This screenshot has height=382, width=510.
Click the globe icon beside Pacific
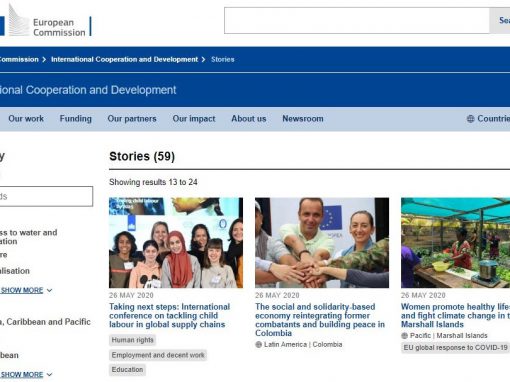click(404, 336)
